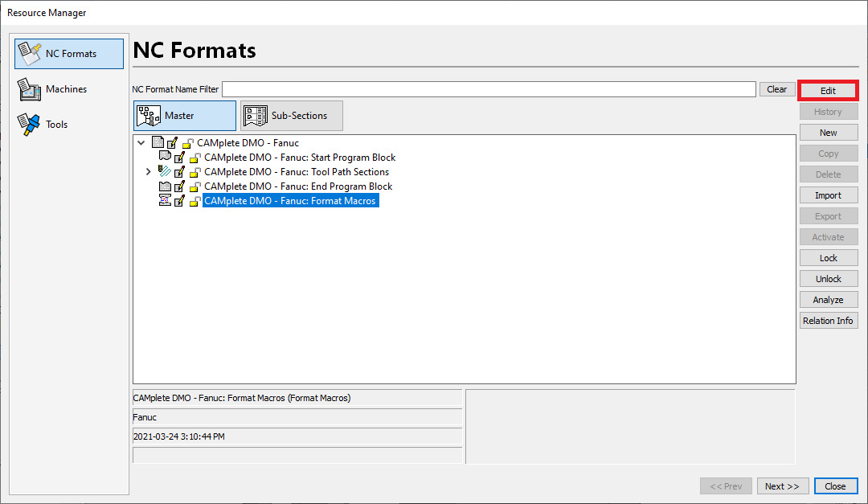Expand the Tool Path Sections node

[149, 172]
